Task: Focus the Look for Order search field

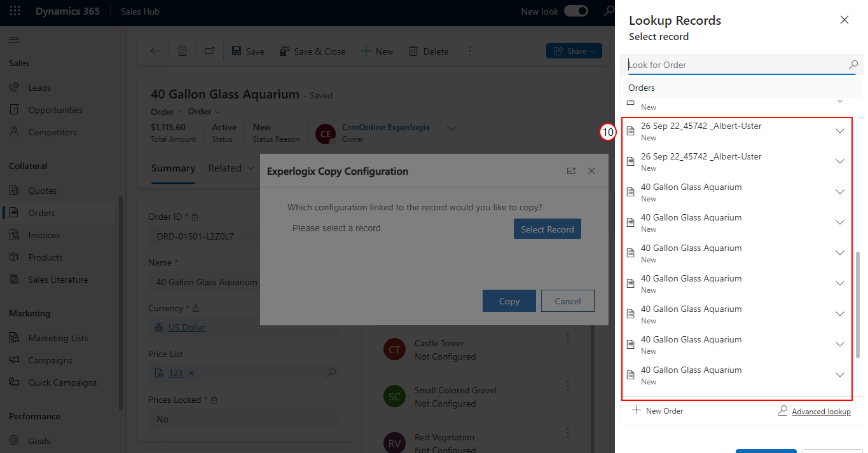Action: tap(737, 65)
